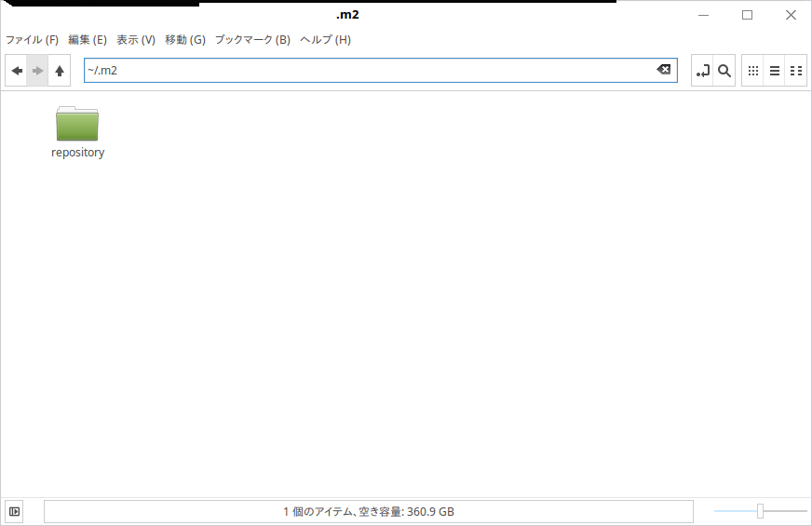Adjust the icon zoom slider
The image size is (812, 526).
click(x=760, y=511)
